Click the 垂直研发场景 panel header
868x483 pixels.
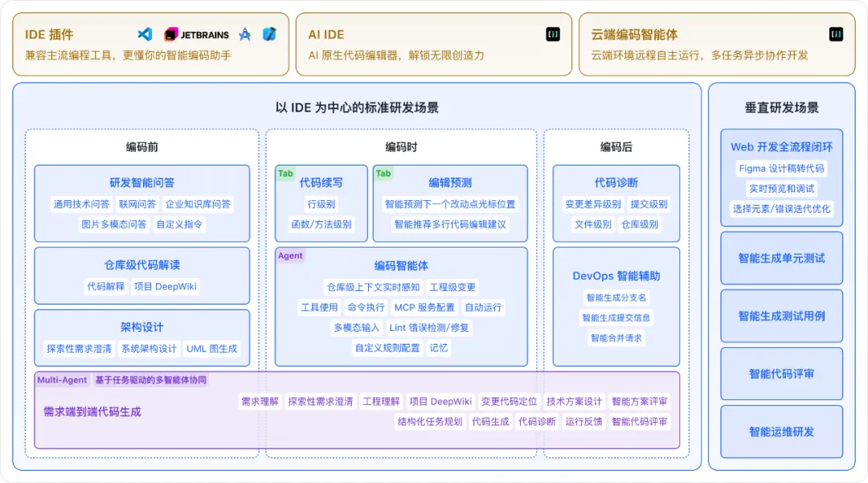click(780, 104)
